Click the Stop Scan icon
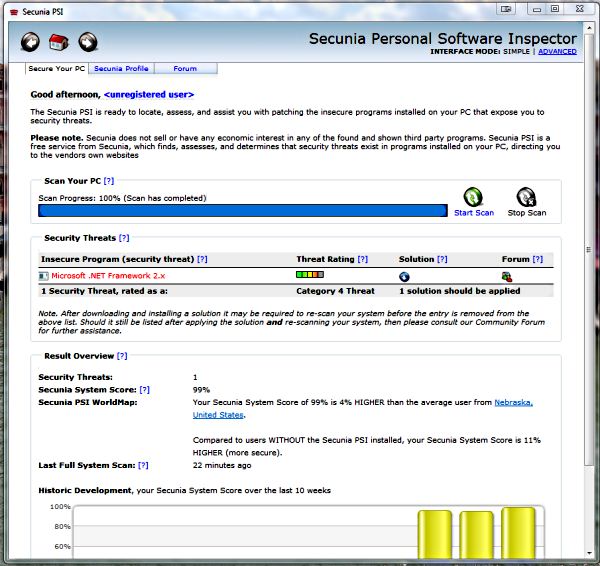The width and height of the screenshot is (600, 566). [527, 197]
